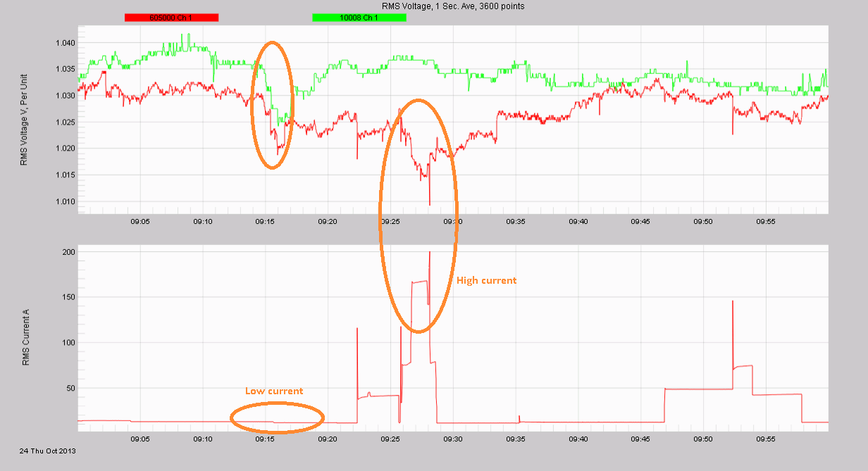Click the 09:10 tick on the voltage time axis
The height and width of the screenshot is (471, 868).
203,222
